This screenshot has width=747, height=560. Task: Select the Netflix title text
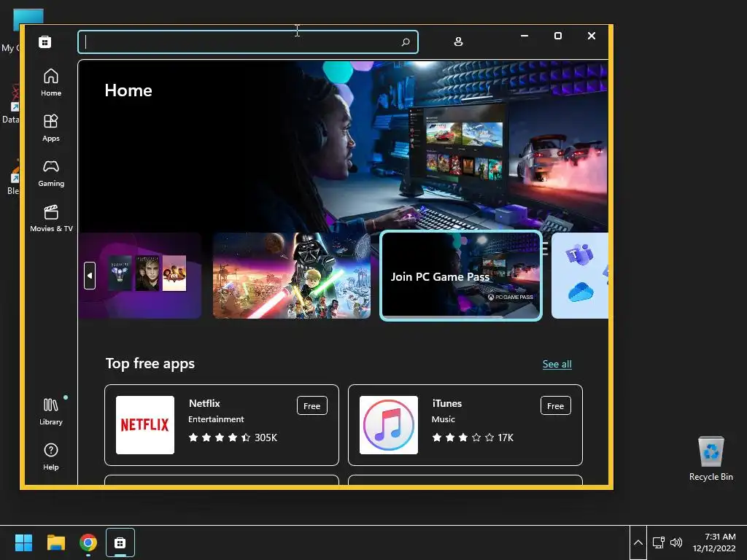204,403
